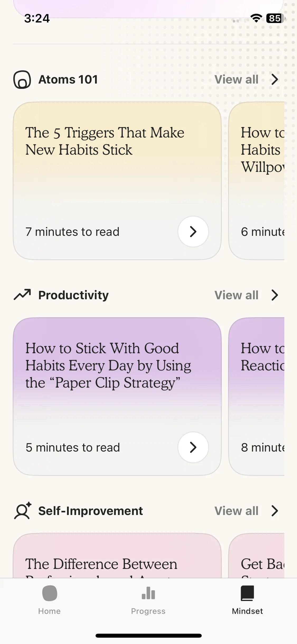Open Progress via the bar chart icon
This screenshot has height=644, width=297.
148,593
